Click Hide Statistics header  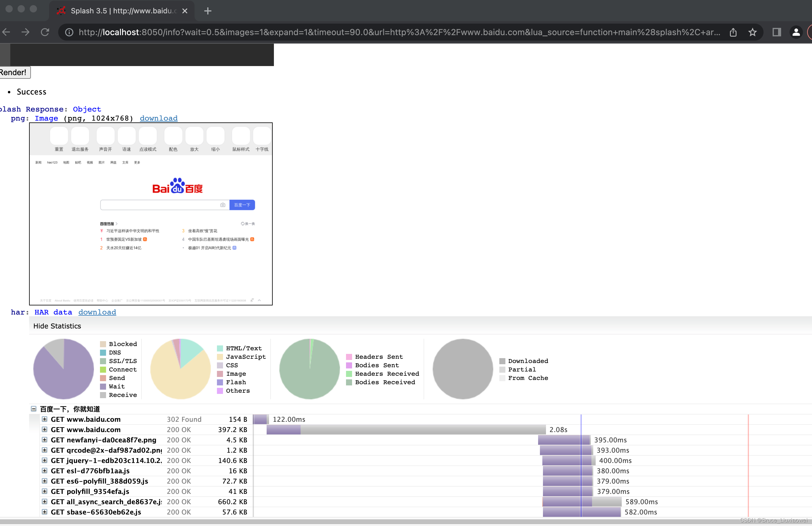point(57,326)
